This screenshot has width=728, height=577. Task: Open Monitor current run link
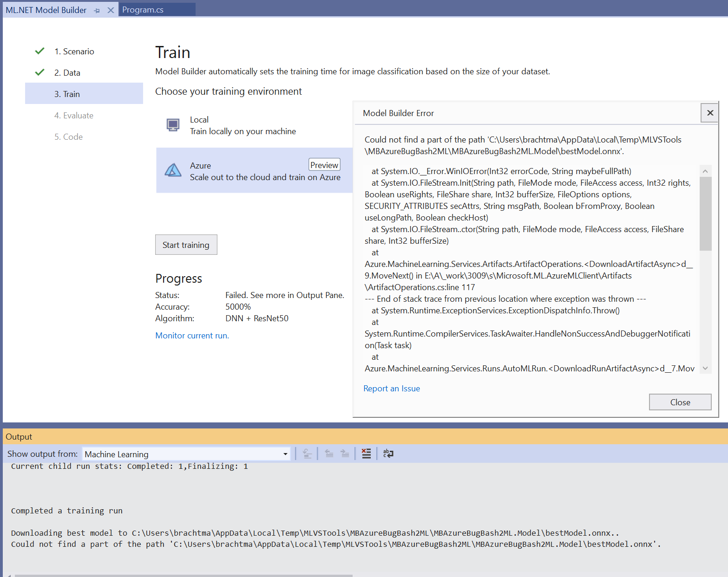pyautogui.click(x=192, y=336)
